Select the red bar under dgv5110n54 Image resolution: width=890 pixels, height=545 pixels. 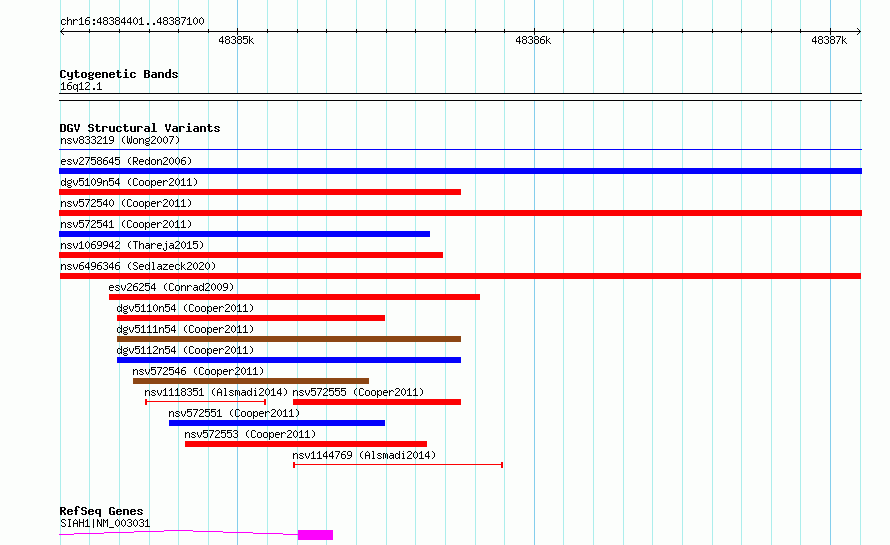click(251, 318)
